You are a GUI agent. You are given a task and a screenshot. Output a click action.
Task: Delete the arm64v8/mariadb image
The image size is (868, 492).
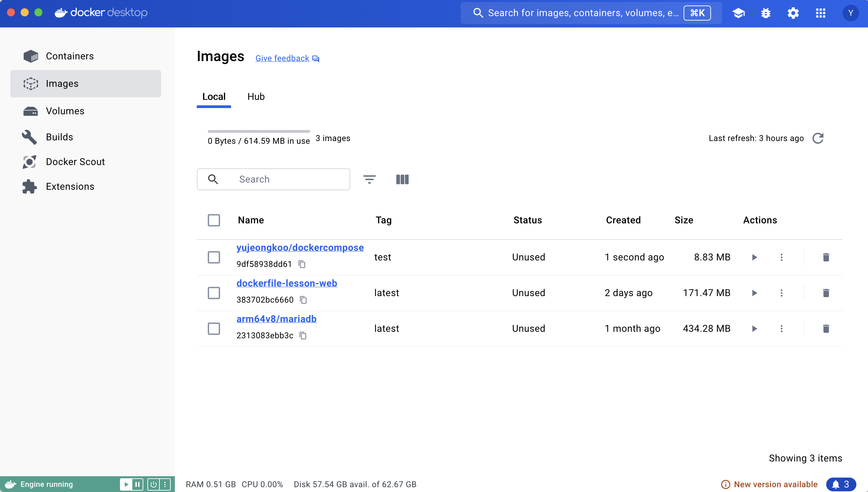tap(826, 329)
